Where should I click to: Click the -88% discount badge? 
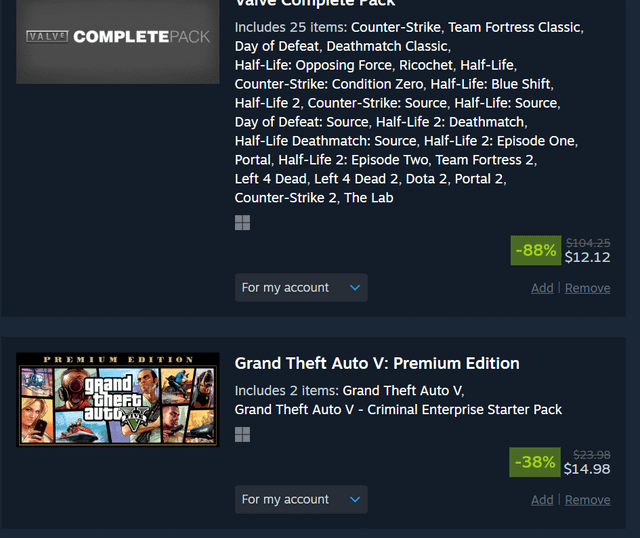click(x=536, y=250)
